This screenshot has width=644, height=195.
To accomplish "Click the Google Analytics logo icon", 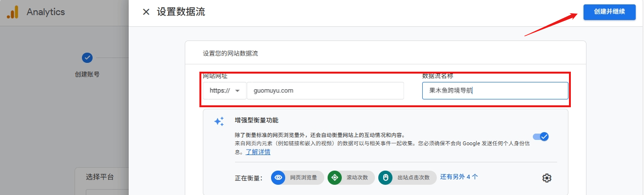I will [13, 12].
